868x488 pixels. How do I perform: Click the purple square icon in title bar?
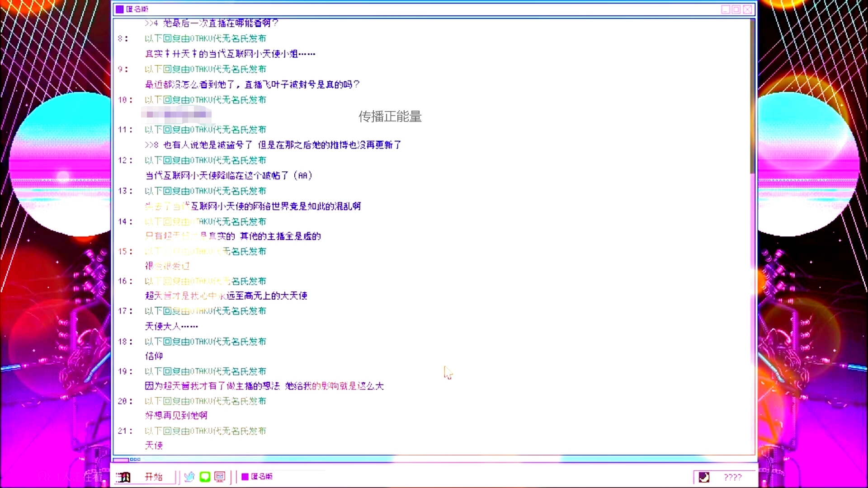click(x=119, y=9)
